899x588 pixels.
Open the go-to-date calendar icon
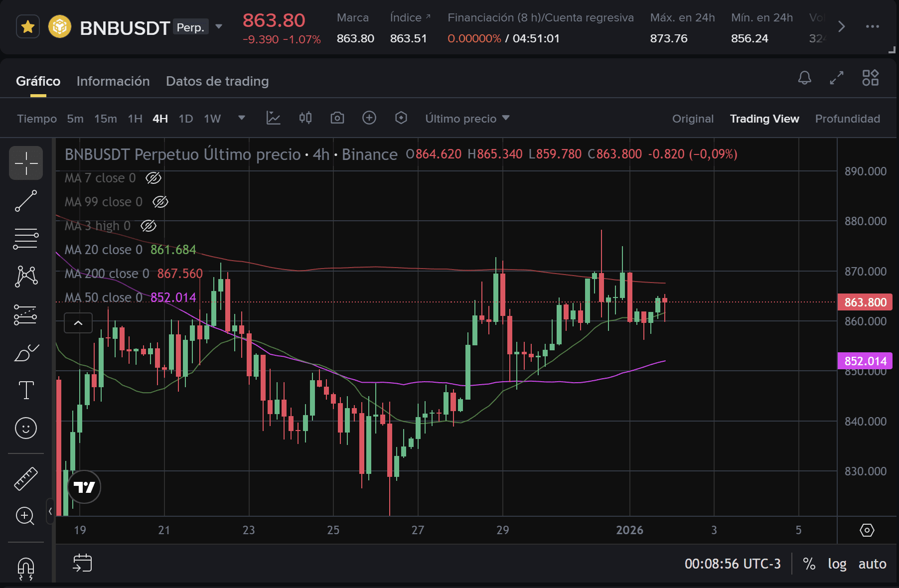tap(82, 563)
